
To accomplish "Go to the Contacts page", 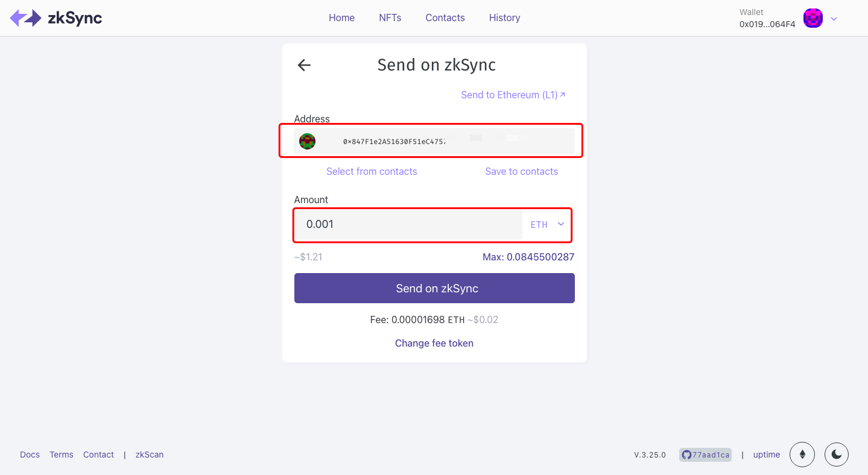I will coord(445,17).
